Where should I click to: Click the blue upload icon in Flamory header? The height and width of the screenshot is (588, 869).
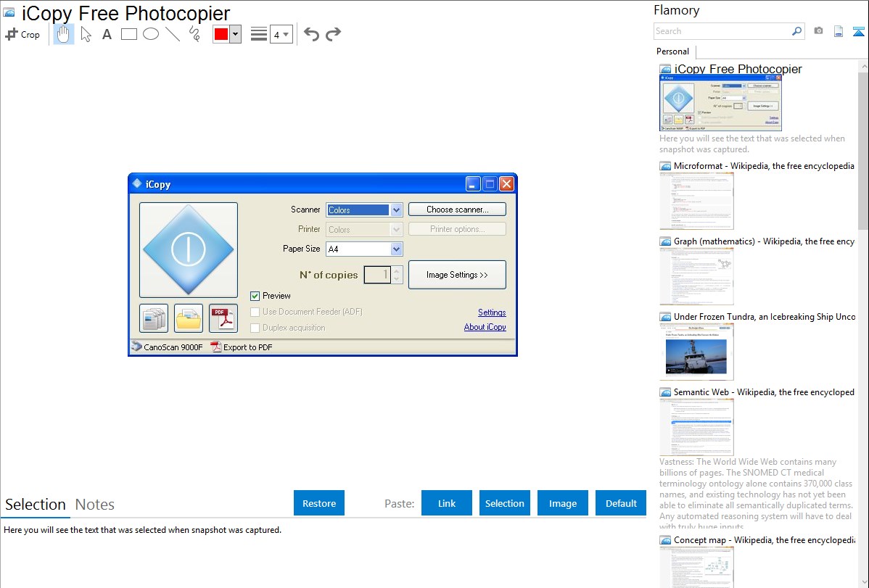pyautogui.click(x=858, y=31)
